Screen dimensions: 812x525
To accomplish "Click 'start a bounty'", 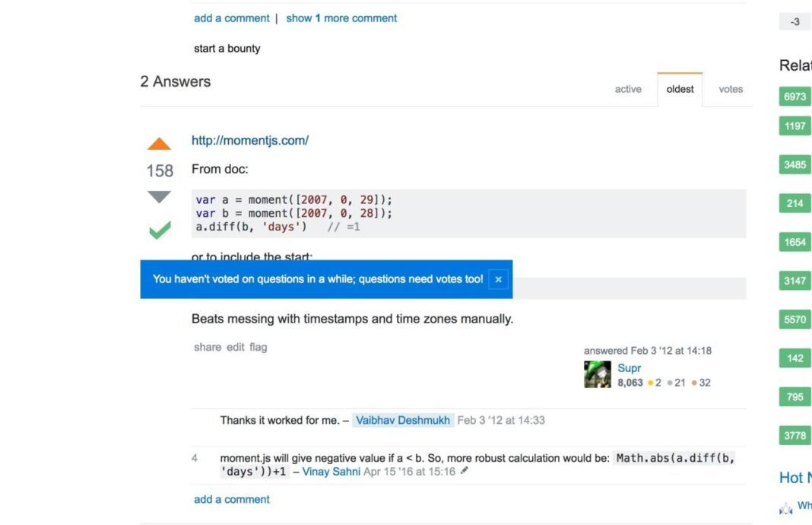I will tap(227, 47).
